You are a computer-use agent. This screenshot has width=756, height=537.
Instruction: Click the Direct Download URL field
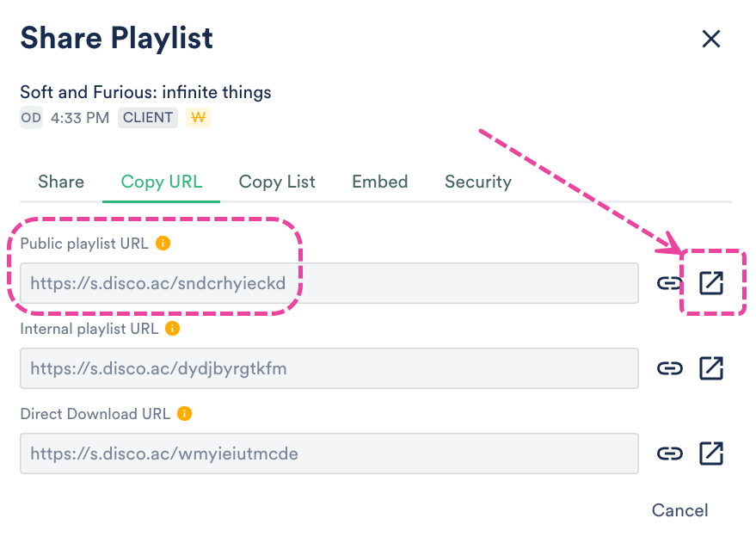tap(329, 454)
